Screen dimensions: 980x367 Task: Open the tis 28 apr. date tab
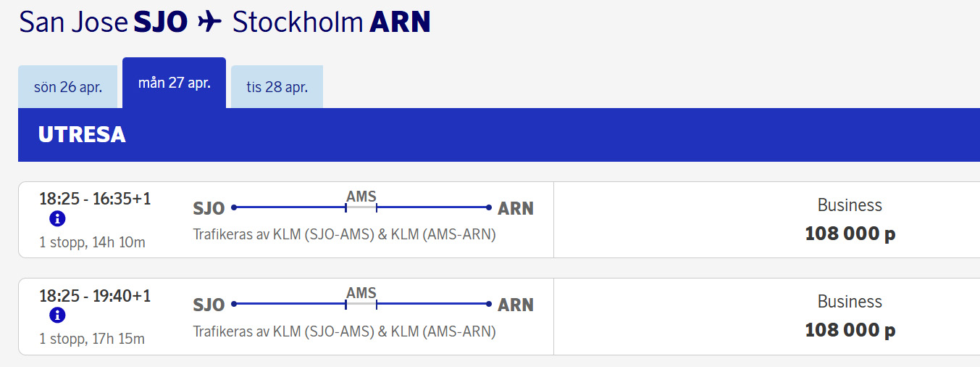[x=277, y=87]
